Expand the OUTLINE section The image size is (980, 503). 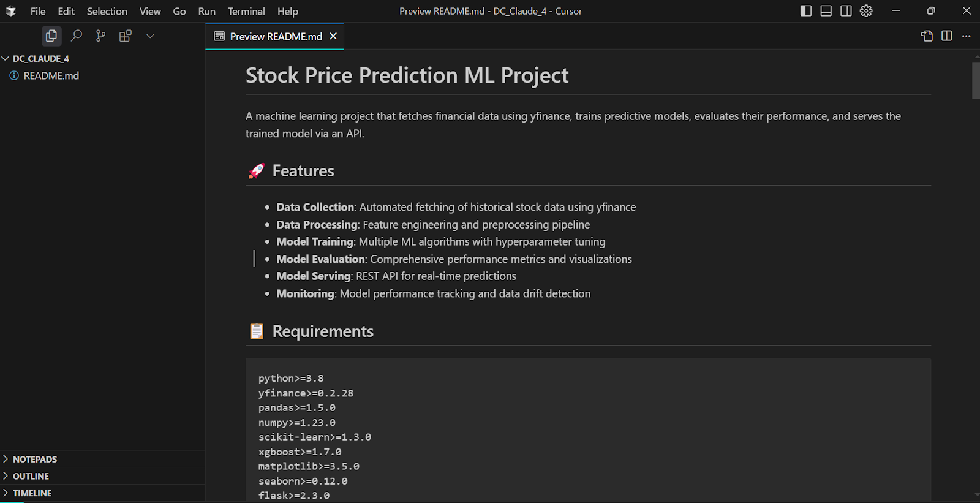coord(102,476)
